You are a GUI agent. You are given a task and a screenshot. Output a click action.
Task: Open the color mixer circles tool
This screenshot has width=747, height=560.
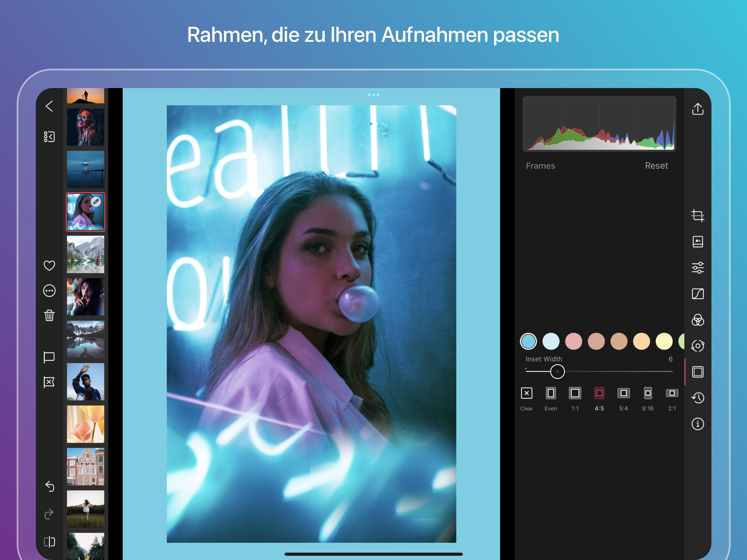click(698, 320)
